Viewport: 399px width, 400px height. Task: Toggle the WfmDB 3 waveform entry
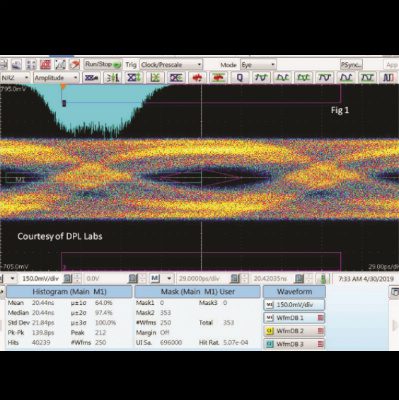point(294,344)
